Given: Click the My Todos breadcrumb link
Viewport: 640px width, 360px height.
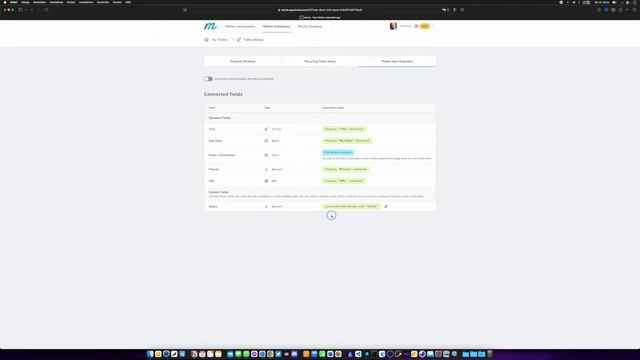Looking at the screenshot, I should click(x=219, y=40).
